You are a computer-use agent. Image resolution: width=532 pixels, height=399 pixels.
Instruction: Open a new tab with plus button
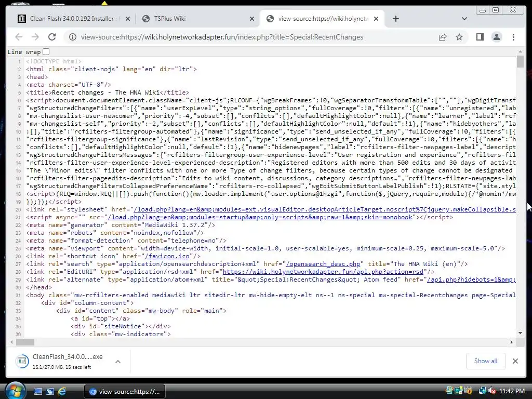point(395,19)
